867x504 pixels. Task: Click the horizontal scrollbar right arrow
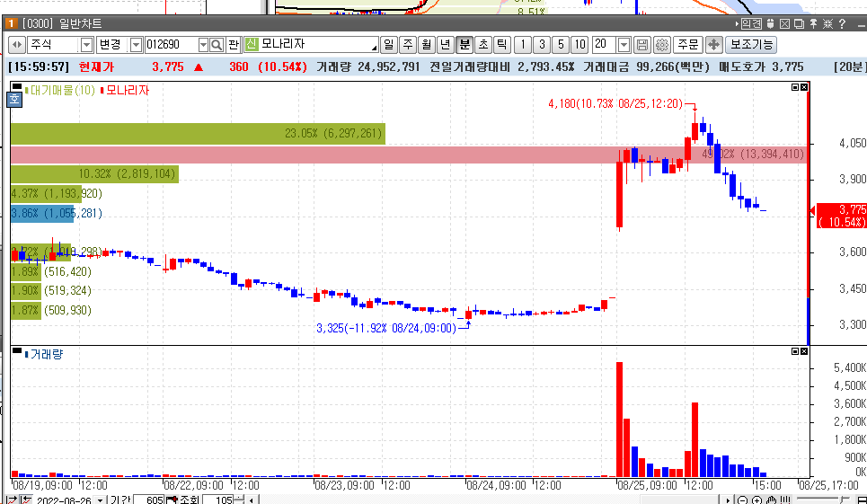click(728, 500)
